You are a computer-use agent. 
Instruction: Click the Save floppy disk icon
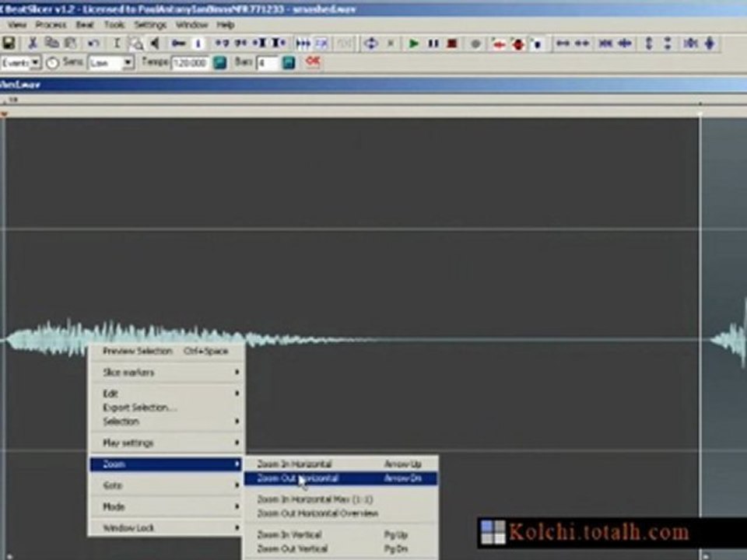(x=9, y=44)
